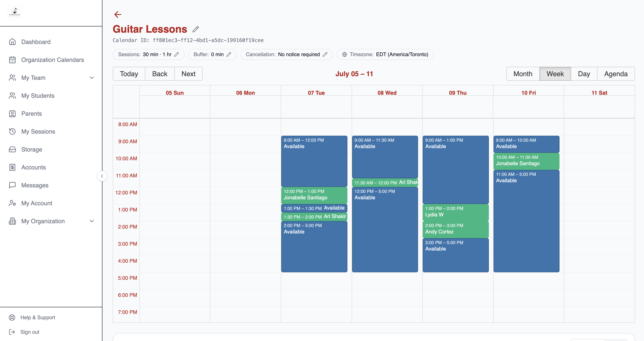
Task: Open Wednesday 11:30 AM Ari Shakir session
Action: point(385,182)
